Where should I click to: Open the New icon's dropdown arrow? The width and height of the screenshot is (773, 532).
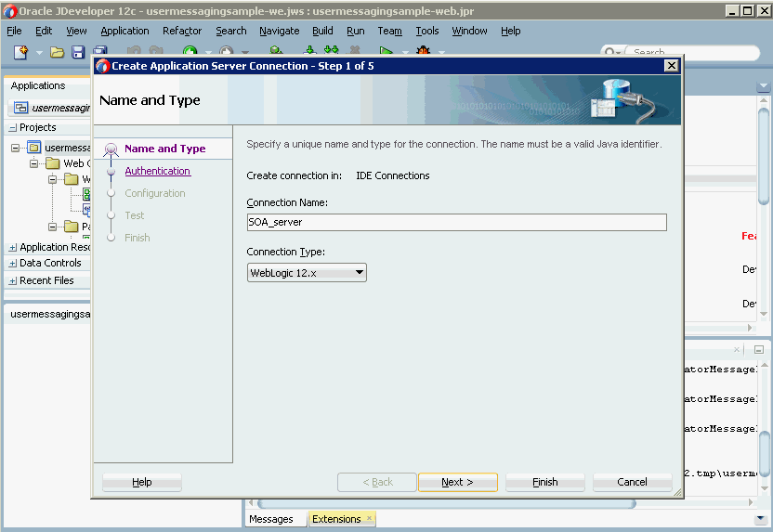pos(39,52)
